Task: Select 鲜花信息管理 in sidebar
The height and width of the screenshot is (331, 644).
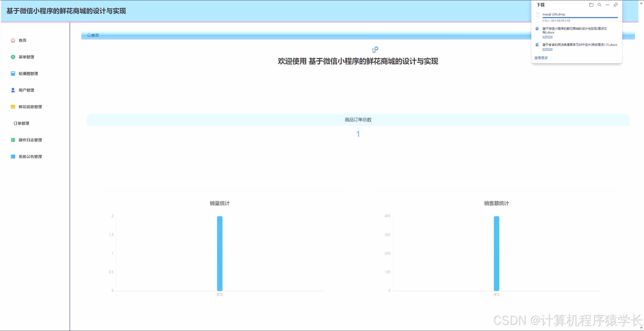Action: [30, 107]
